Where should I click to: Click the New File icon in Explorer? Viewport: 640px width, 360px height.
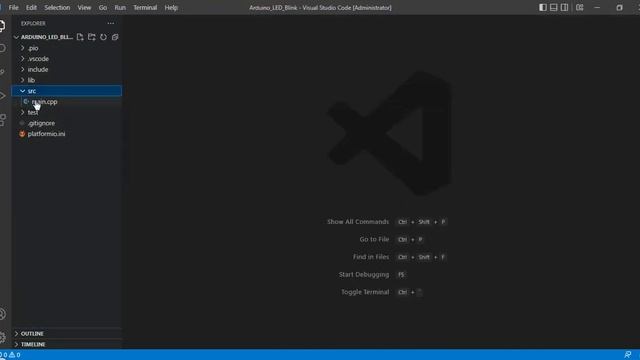tap(80, 37)
